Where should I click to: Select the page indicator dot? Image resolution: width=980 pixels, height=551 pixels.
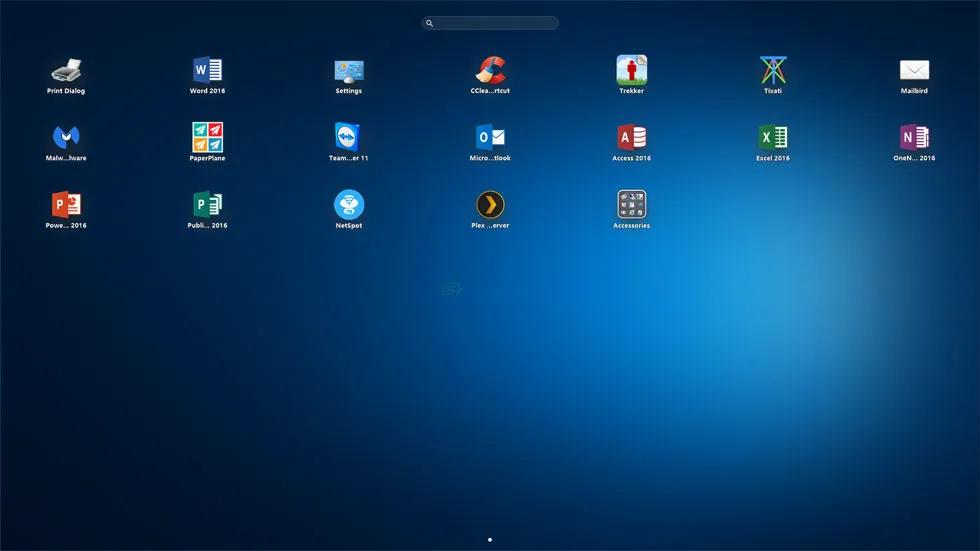[x=490, y=540]
